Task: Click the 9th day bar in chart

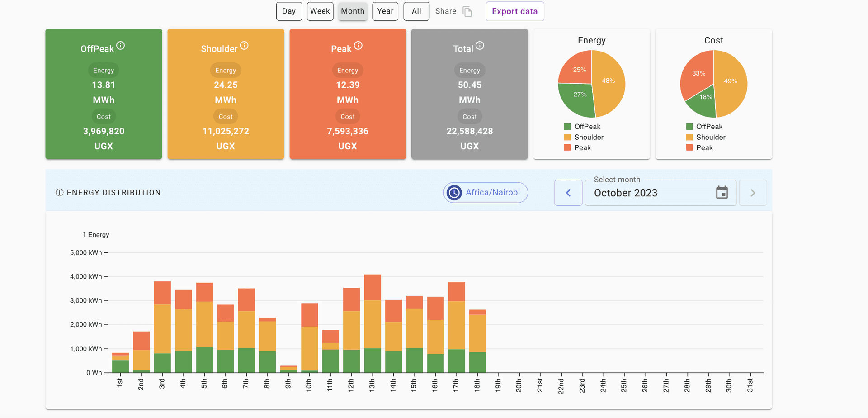Action: (x=288, y=369)
